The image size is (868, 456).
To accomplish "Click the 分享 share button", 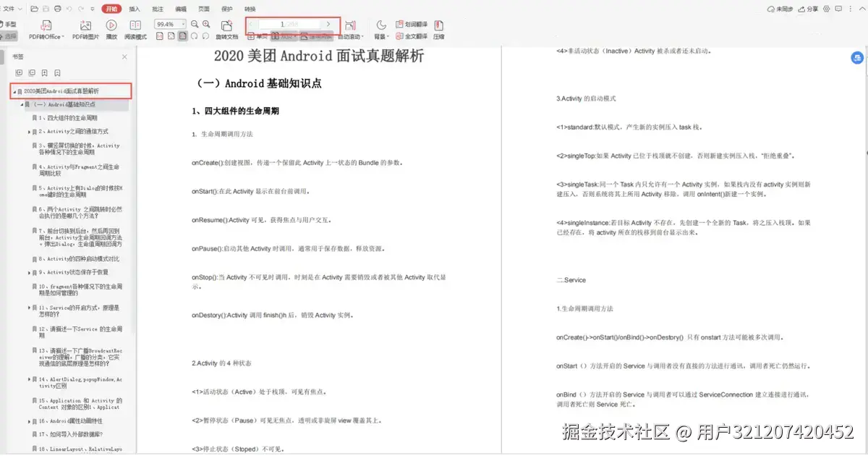I will coord(808,9).
